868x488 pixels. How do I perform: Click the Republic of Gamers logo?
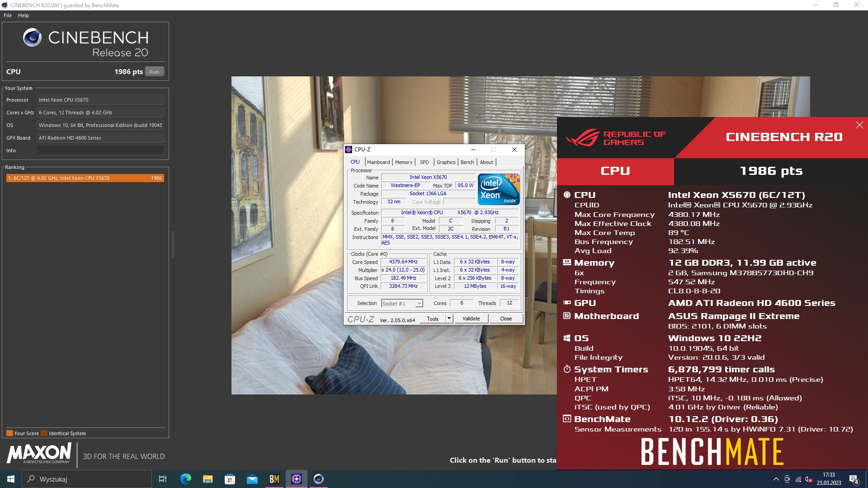click(x=616, y=138)
